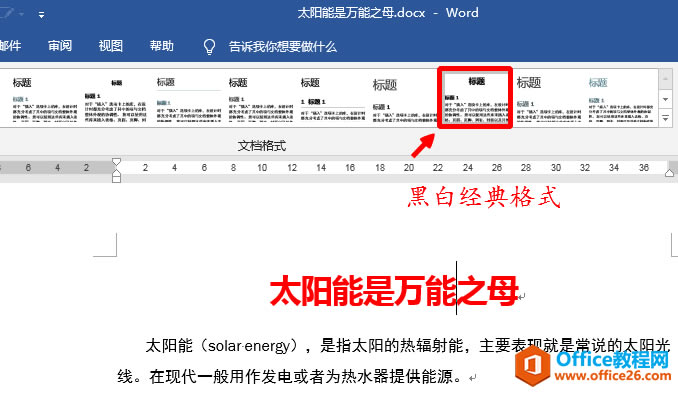Click the 告诉我你想要做什么 search box
The width and height of the screenshot is (678, 393).
282,46
